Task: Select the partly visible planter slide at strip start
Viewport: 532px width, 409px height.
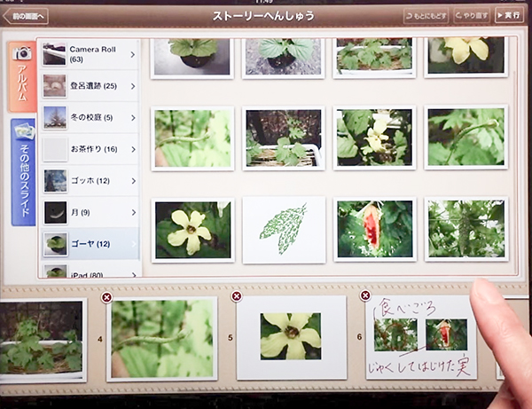Action: [43, 341]
